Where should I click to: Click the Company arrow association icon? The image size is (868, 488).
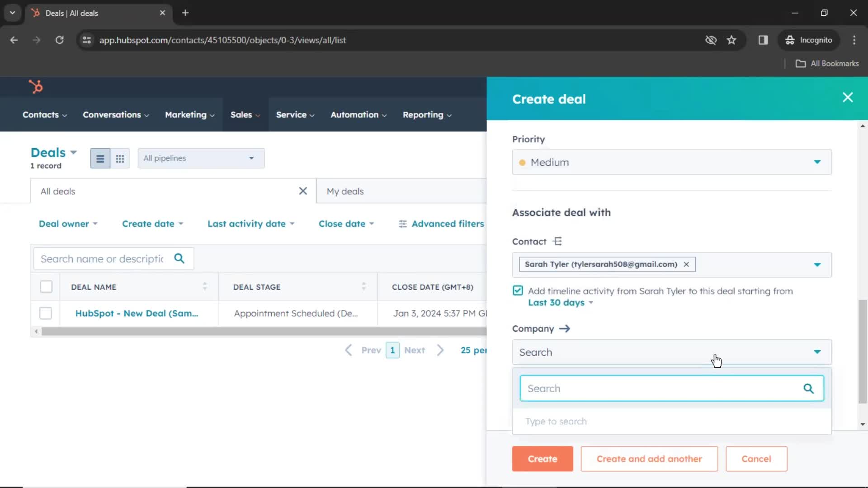pos(565,328)
